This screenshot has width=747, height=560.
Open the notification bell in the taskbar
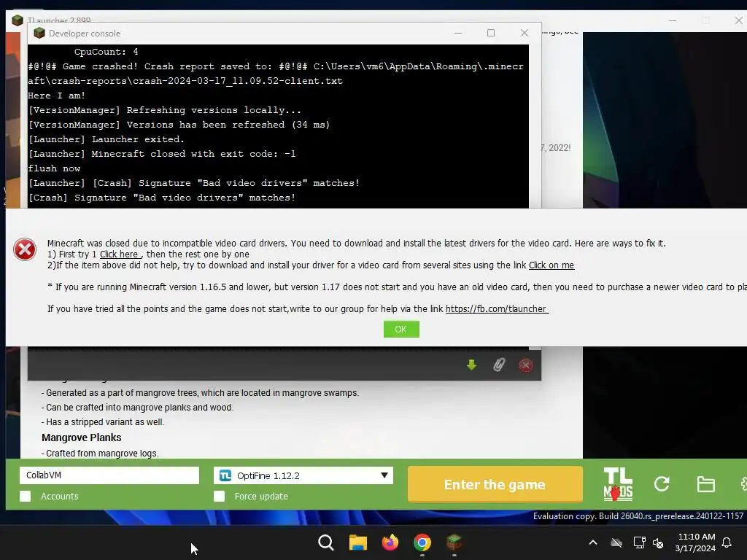pos(727,542)
